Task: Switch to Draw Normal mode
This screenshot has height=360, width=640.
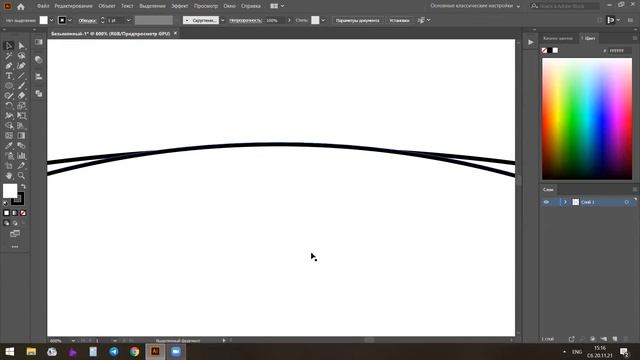Action: 6,223
